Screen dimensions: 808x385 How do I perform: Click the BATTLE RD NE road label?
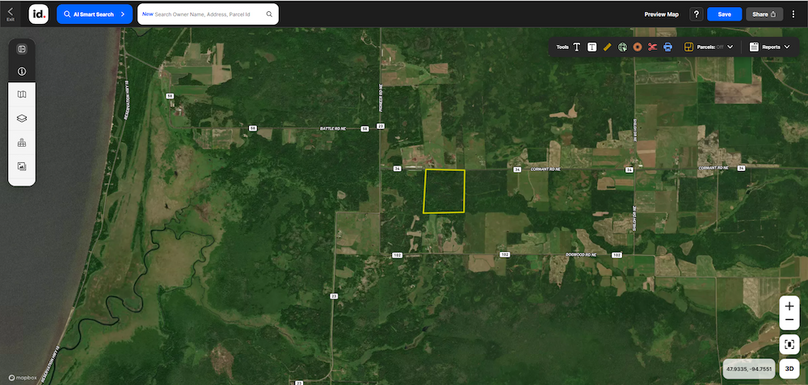pos(332,128)
